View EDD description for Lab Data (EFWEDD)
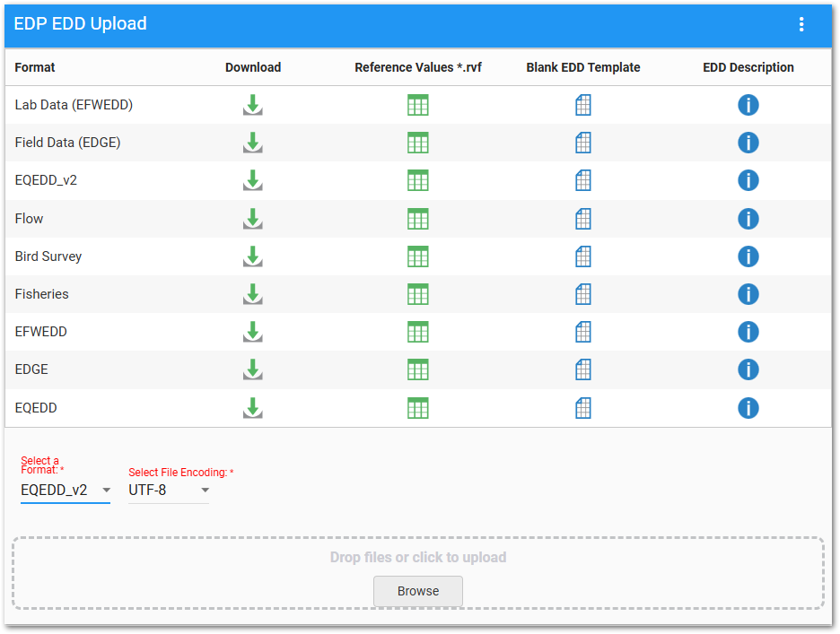The height and width of the screenshot is (634, 840). 748,105
